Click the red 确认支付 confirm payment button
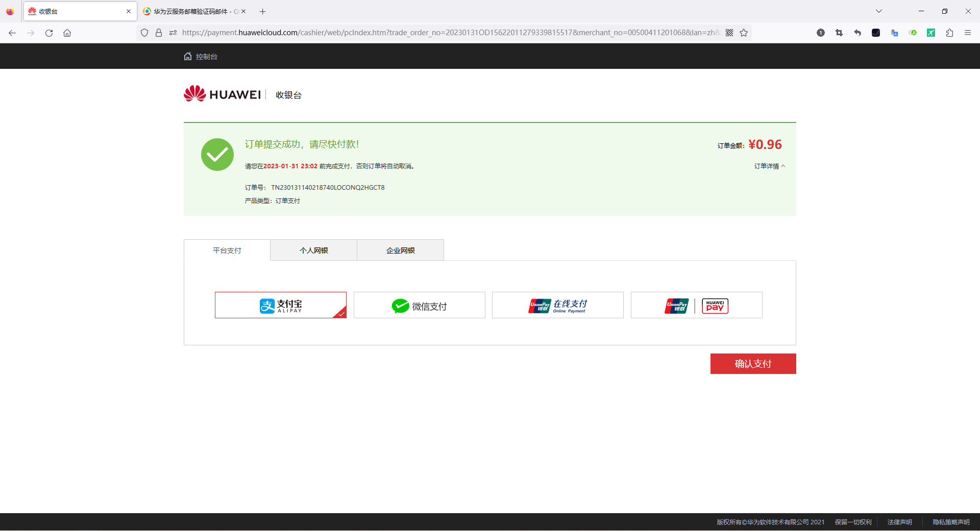The width and height of the screenshot is (980, 531). (x=753, y=364)
